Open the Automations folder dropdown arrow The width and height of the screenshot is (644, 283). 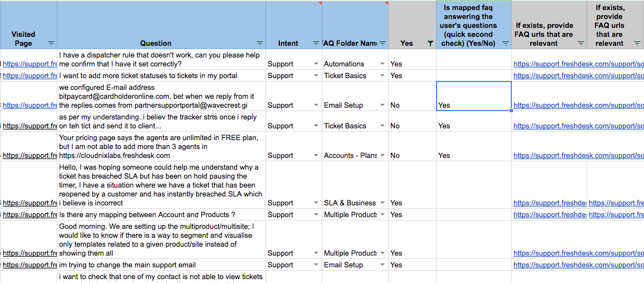click(x=382, y=64)
